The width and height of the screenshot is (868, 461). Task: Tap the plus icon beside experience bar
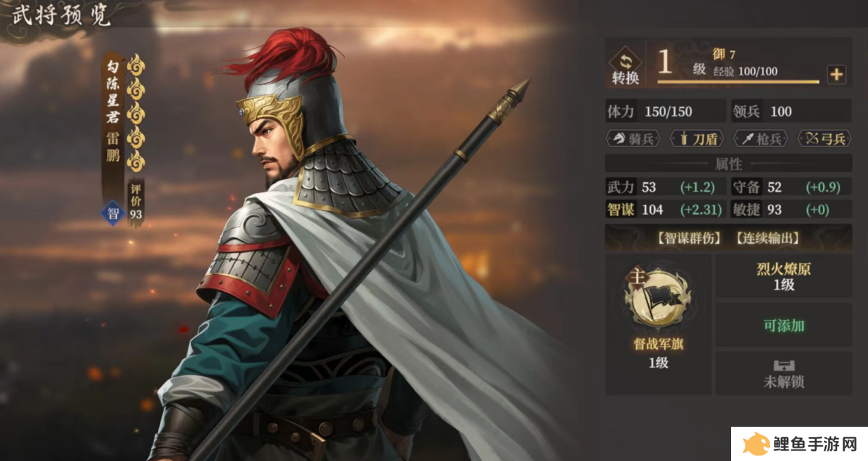pyautogui.click(x=836, y=75)
